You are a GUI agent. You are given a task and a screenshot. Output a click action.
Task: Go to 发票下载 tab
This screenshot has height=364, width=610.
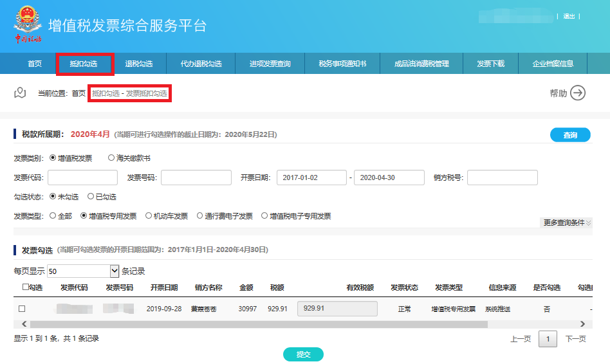[x=490, y=64]
